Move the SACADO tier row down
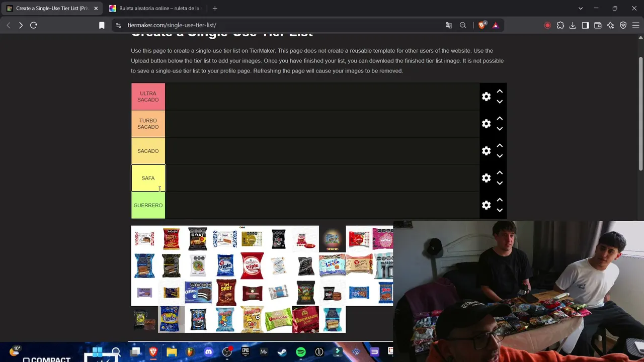This screenshot has height=362, width=644. [500, 156]
